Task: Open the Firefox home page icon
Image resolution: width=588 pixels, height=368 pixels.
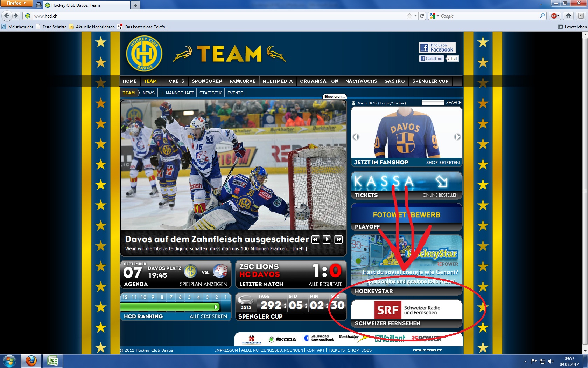Action: tap(568, 16)
